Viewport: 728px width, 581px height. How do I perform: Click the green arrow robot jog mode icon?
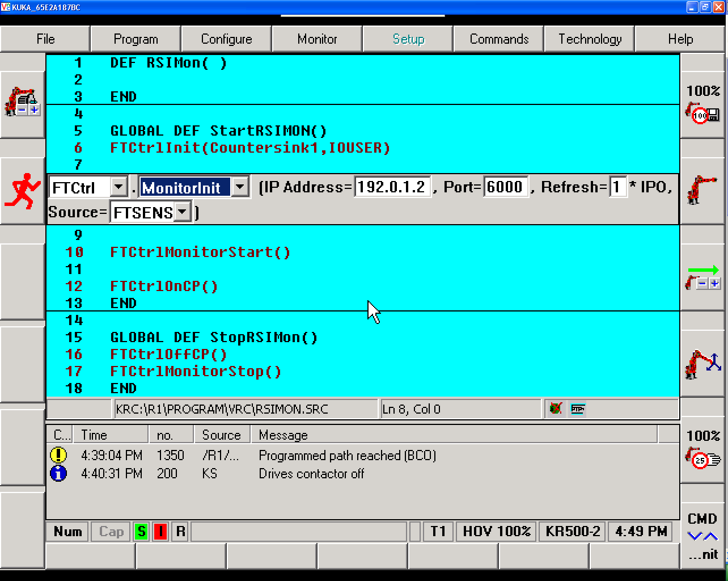pyautogui.click(x=702, y=277)
